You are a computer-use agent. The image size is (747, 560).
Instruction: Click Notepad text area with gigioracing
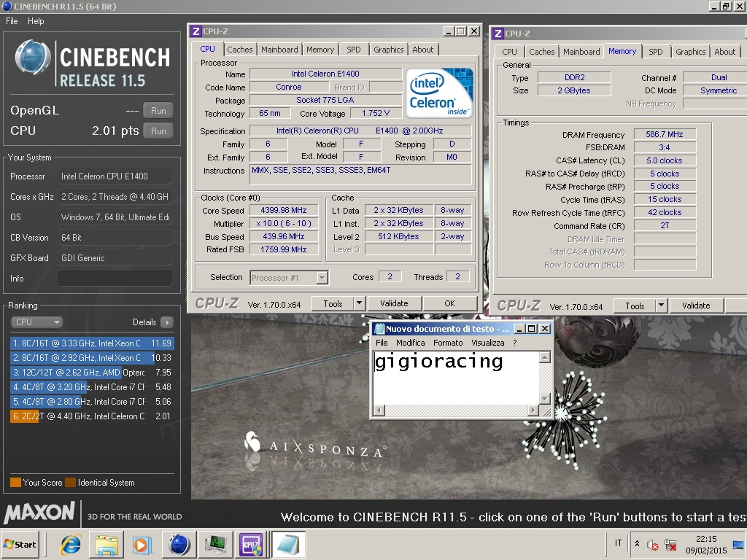tap(455, 378)
